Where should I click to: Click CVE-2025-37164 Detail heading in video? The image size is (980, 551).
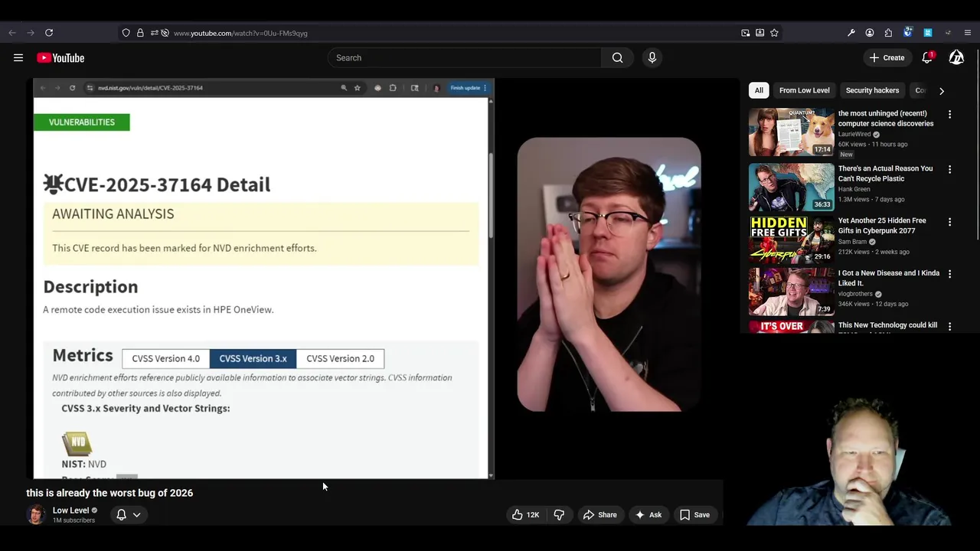157,184
